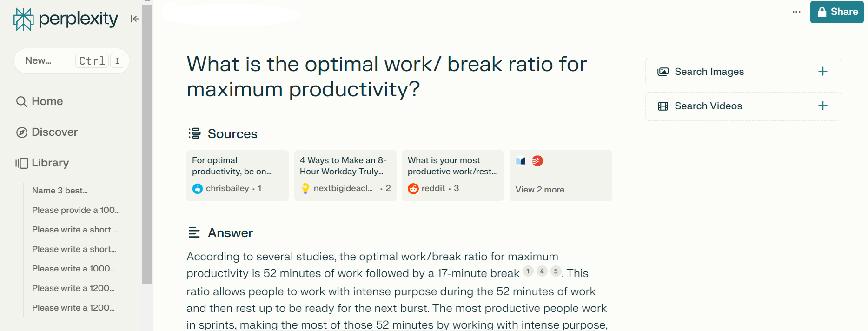Select the Discover compass icon
Image resolution: width=868 pixels, height=331 pixels.
pyautogui.click(x=21, y=132)
